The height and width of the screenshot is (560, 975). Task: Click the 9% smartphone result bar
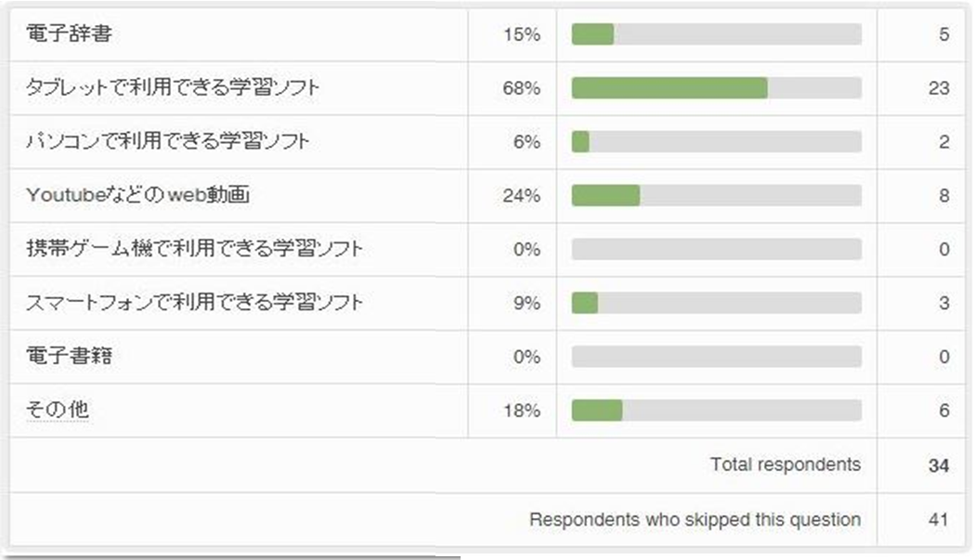tap(716, 303)
